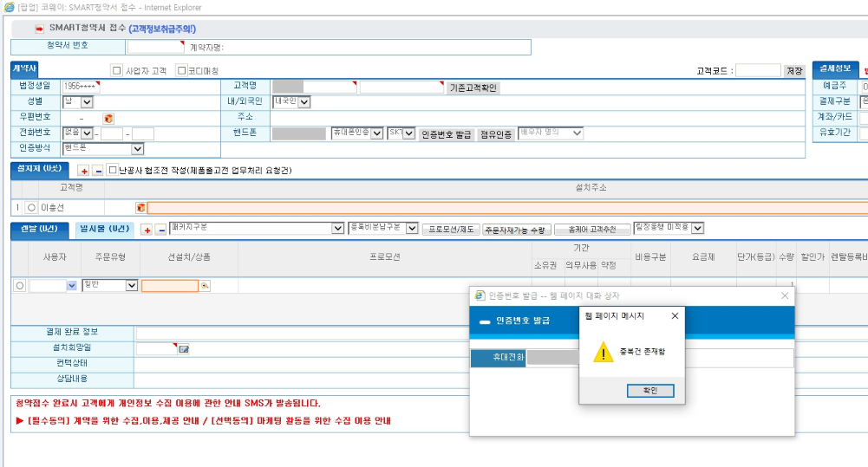This screenshot has width=868, height=467.
Task: Click 확인 button in the message box
Action: (649, 391)
